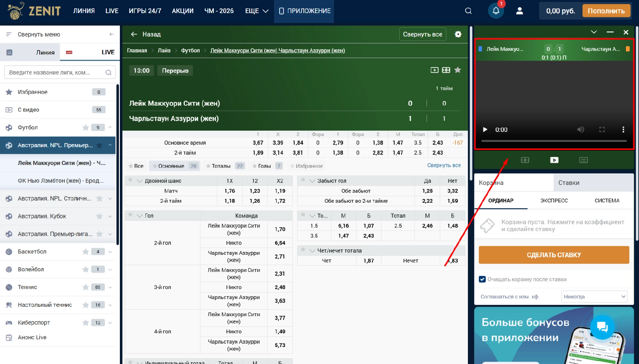The height and width of the screenshot is (364, 639).
Task: Click the Свернуть все button
Action: pos(423,34)
